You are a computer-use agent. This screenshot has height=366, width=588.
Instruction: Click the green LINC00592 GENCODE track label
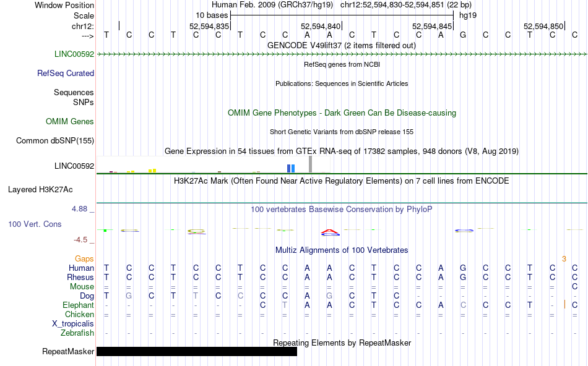point(74,54)
